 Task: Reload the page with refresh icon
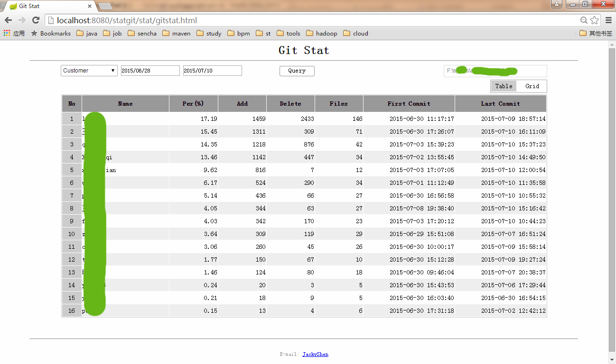point(36,20)
